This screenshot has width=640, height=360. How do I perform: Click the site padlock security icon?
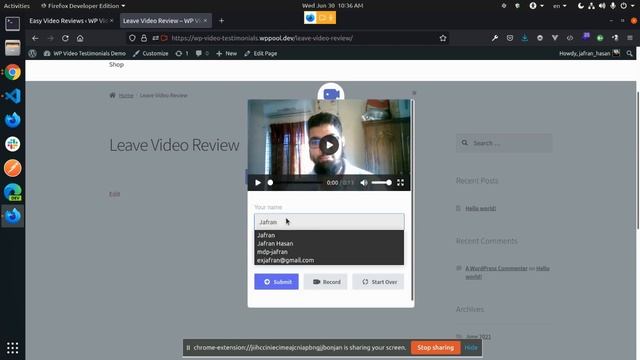(x=144, y=38)
